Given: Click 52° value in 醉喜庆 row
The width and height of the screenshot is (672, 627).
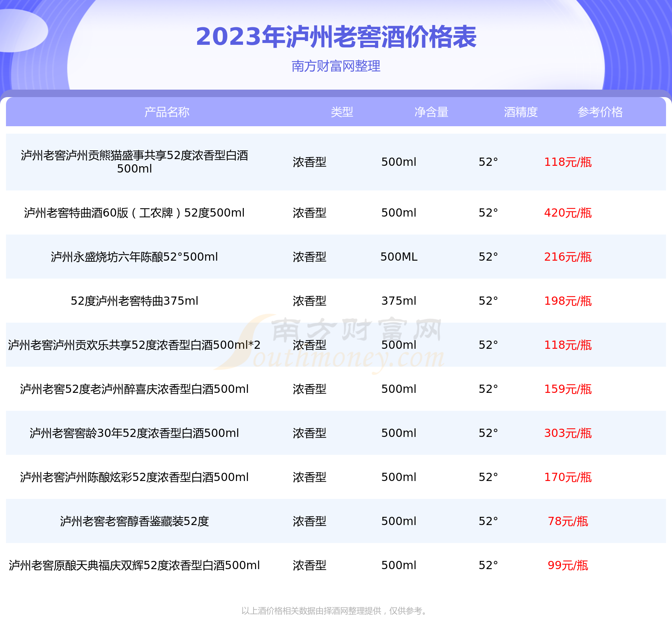Looking at the screenshot, I should coord(488,389).
